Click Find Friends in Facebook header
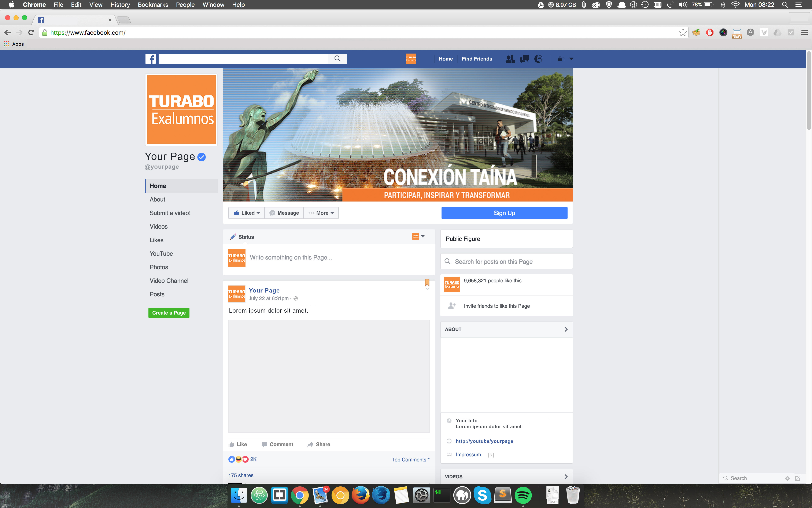The width and height of the screenshot is (812, 508). [x=477, y=59]
